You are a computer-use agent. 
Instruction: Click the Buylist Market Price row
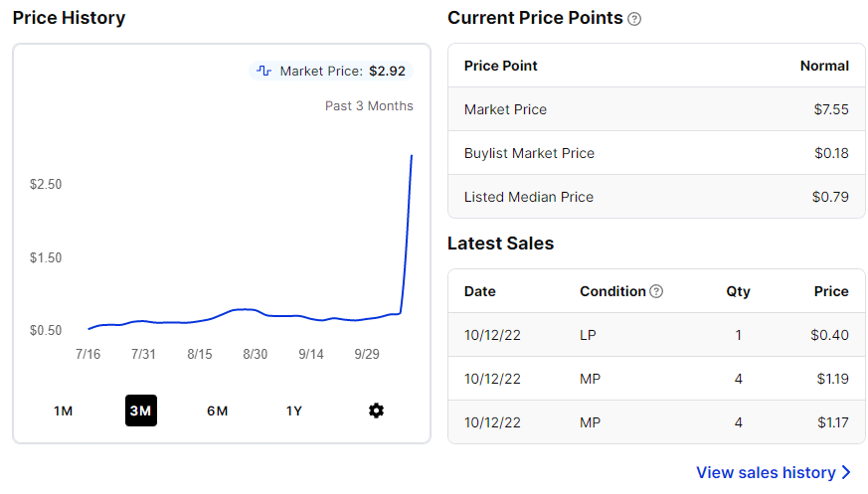click(656, 153)
